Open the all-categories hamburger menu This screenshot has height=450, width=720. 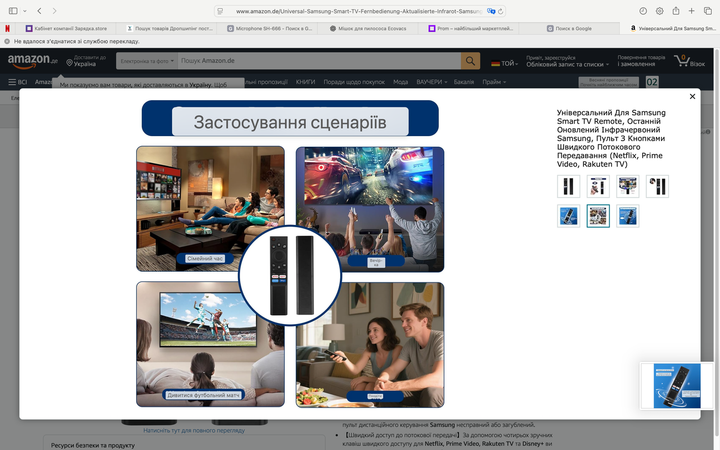pyautogui.click(x=17, y=82)
